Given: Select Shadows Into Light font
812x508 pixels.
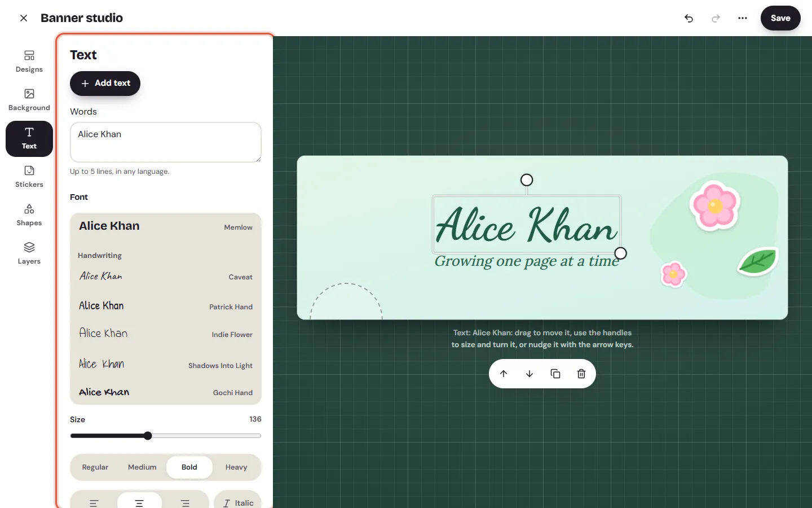Looking at the screenshot, I should pyautogui.click(x=166, y=365).
